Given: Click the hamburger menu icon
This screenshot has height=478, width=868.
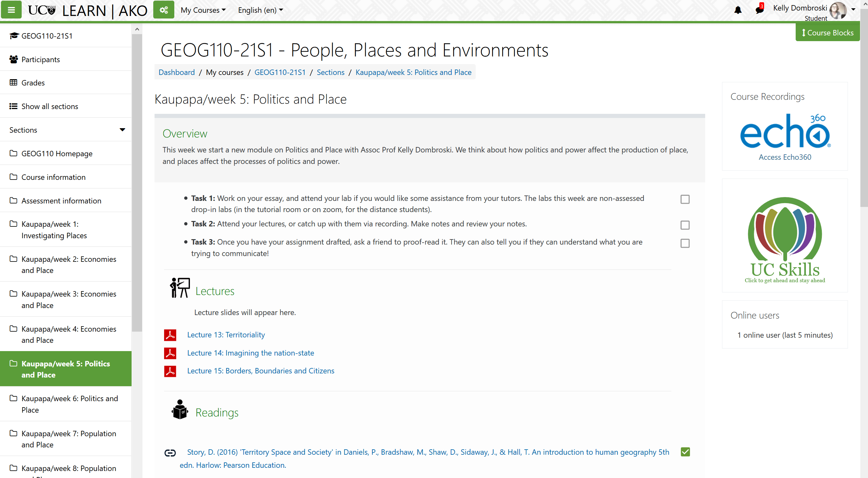Looking at the screenshot, I should pyautogui.click(x=11, y=10).
